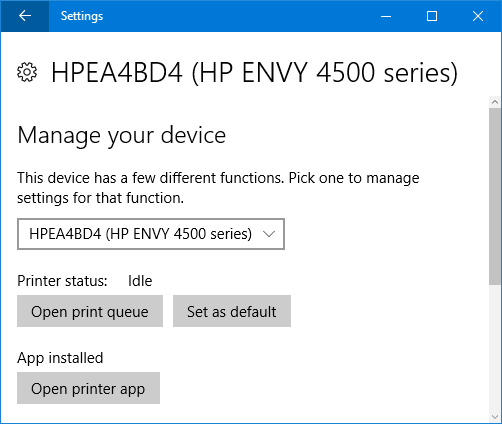Click the scrollbar up arrow

pyautogui.click(x=495, y=102)
